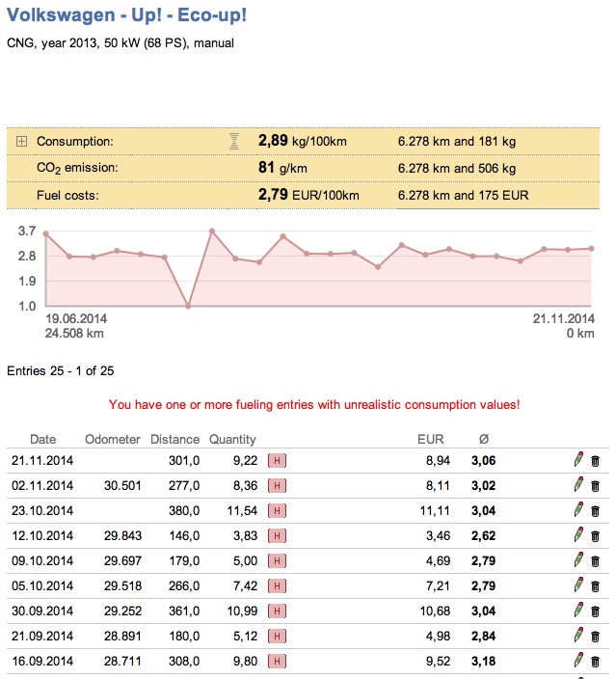Click the hourglass icon next to Consumption
The width and height of the screenshot is (616, 679).
(233, 141)
